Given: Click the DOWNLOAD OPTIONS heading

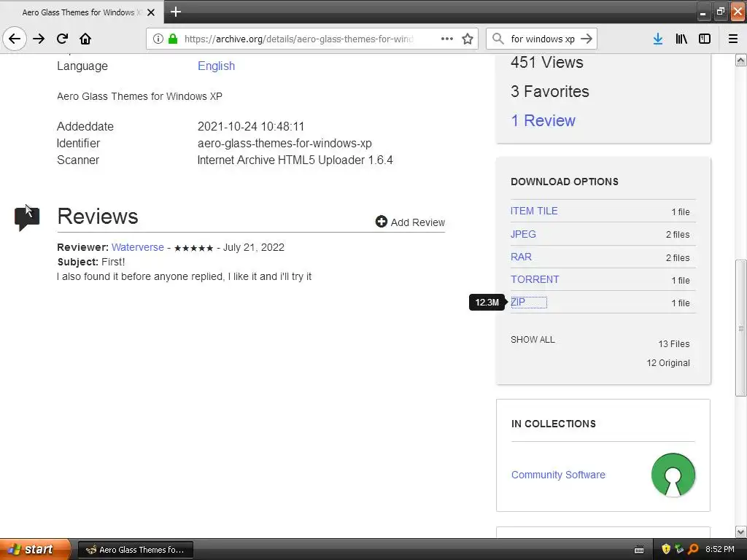Looking at the screenshot, I should (565, 182).
